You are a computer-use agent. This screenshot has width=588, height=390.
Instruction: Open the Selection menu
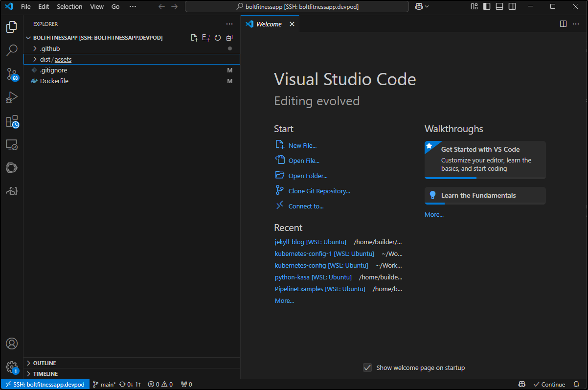point(69,6)
